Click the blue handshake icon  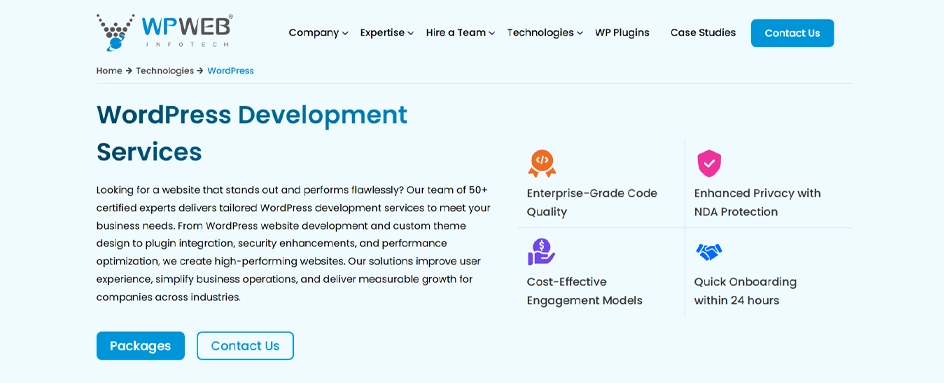[709, 252]
